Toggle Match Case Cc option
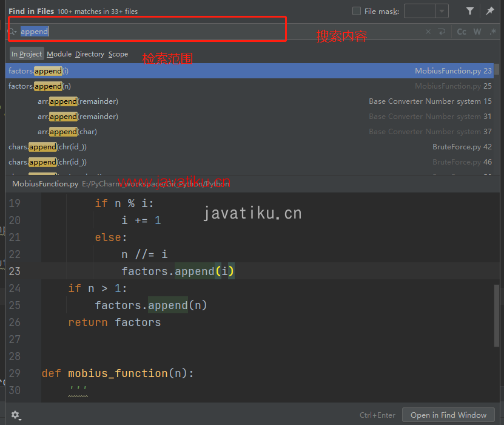This screenshot has width=504, height=425. click(x=462, y=32)
